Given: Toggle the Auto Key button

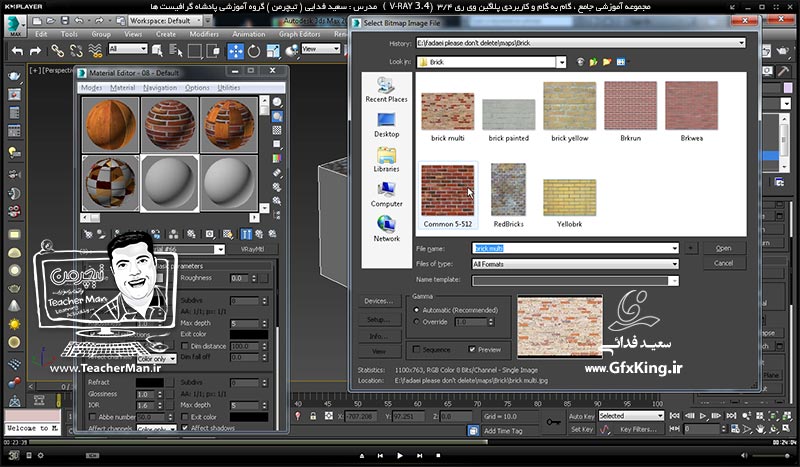Looking at the screenshot, I should 582,416.
